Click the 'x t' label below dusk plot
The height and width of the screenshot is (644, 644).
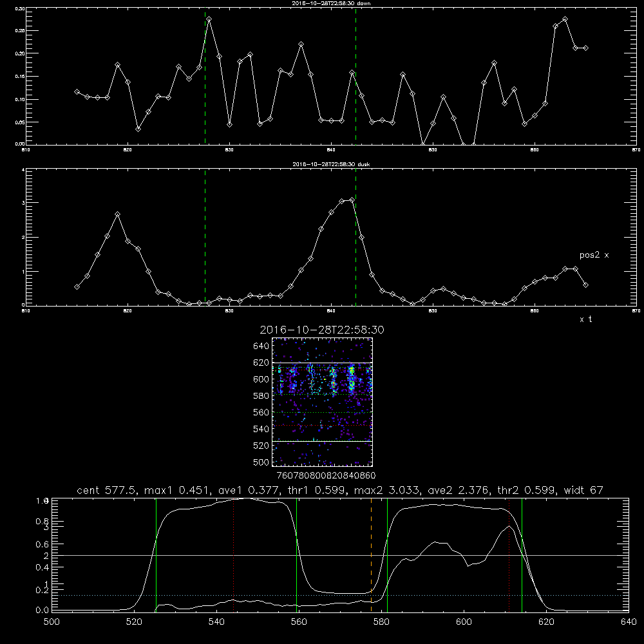585,319
